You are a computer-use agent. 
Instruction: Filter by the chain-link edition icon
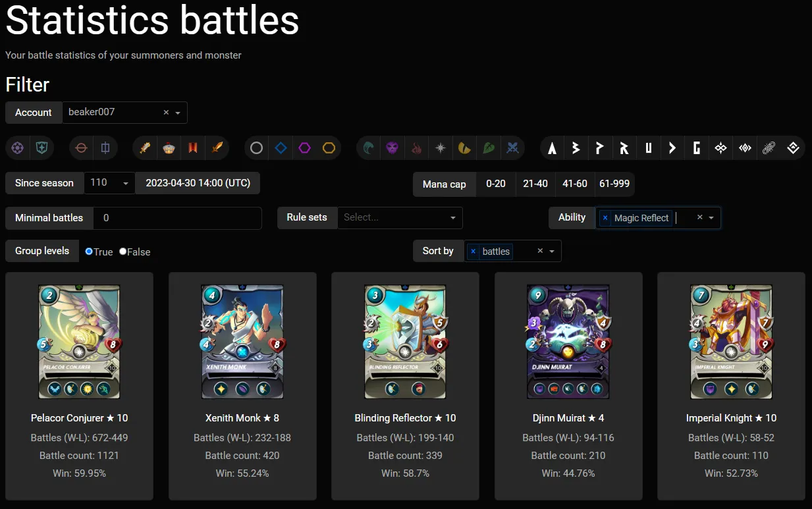(769, 148)
